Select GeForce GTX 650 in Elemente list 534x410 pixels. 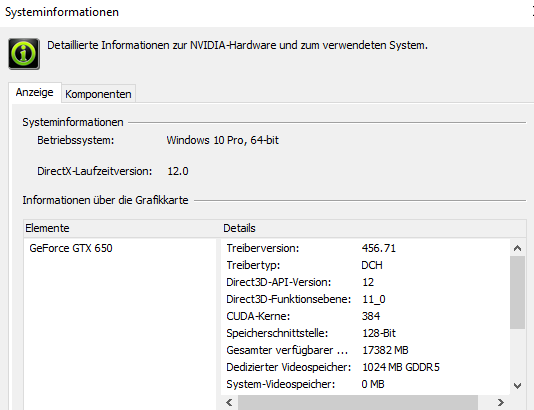71,248
